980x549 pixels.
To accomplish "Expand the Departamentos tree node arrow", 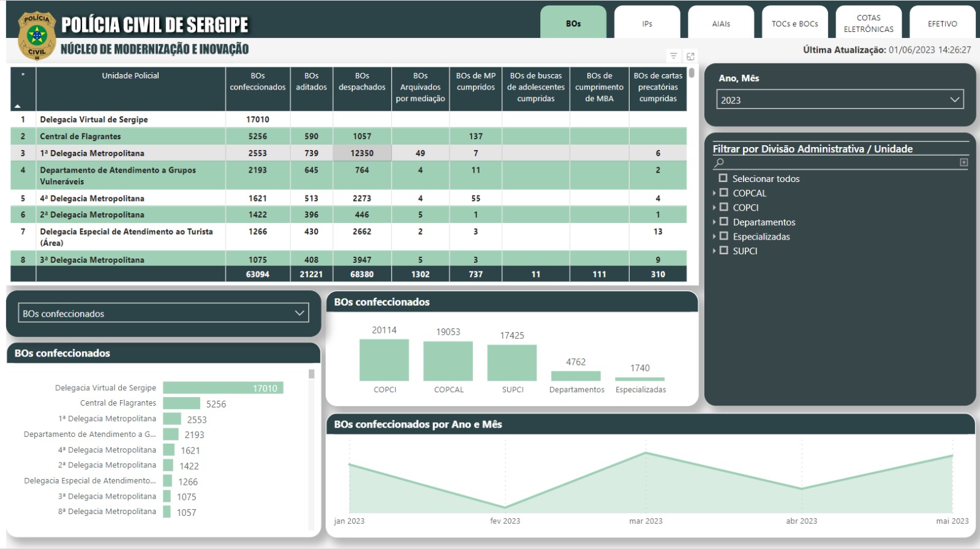I will [714, 222].
